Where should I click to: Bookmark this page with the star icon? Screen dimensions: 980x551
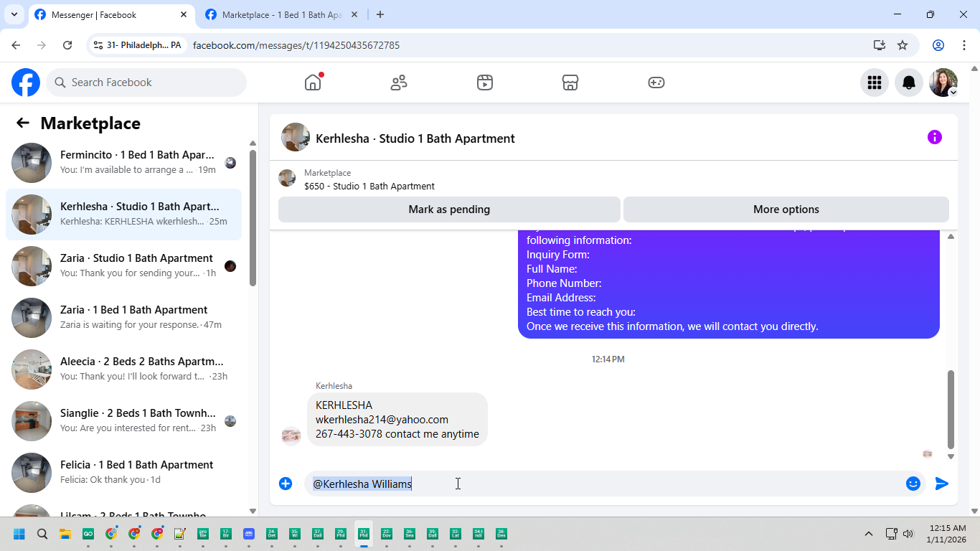click(903, 45)
